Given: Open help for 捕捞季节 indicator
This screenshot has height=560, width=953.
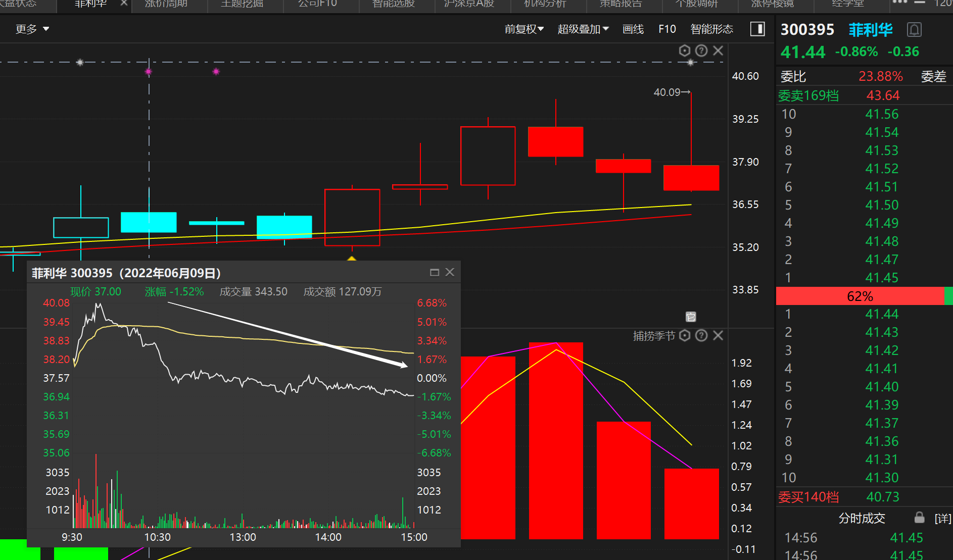Looking at the screenshot, I should pyautogui.click(x=701, y=336).
